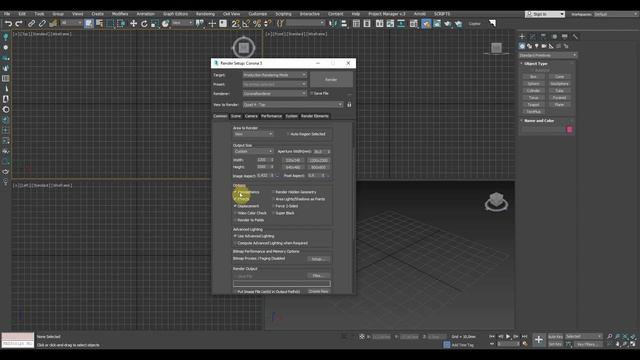Image resolution: width=640 pixels, height=360 pixels.
Task: Activate the Select and Scale tool
Action: click(155, 24)
